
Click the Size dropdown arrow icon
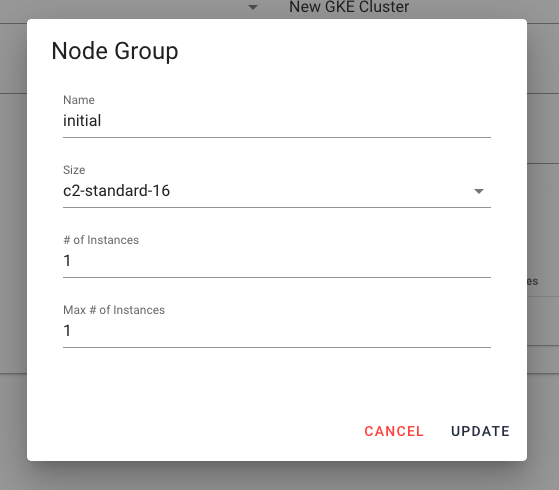479,192
